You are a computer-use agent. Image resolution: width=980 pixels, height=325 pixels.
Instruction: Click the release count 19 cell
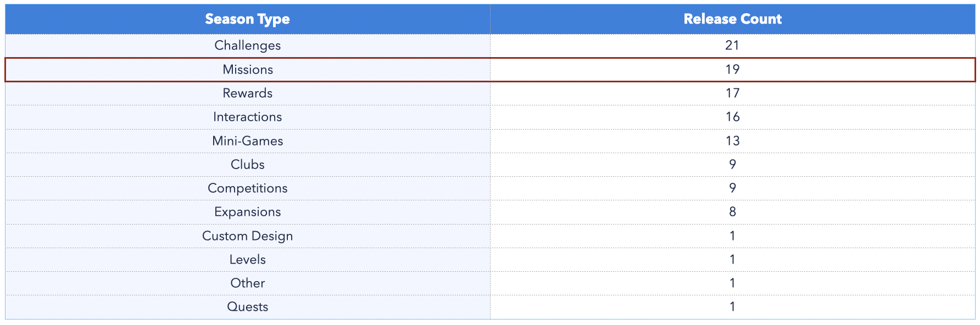(732, 70)
